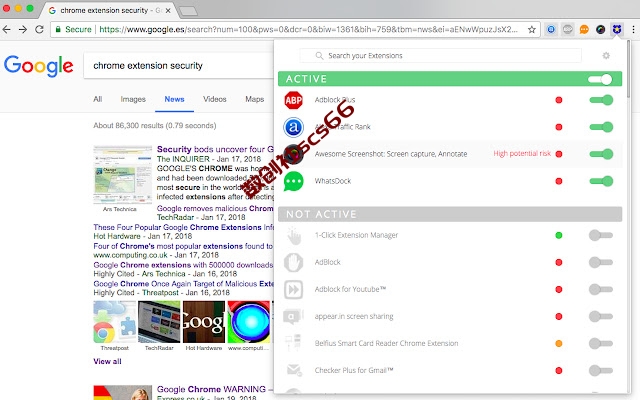This screenshot has width=640, height=400.
Task: Click the extensions popup scrollbar
Action: (628, 69)
